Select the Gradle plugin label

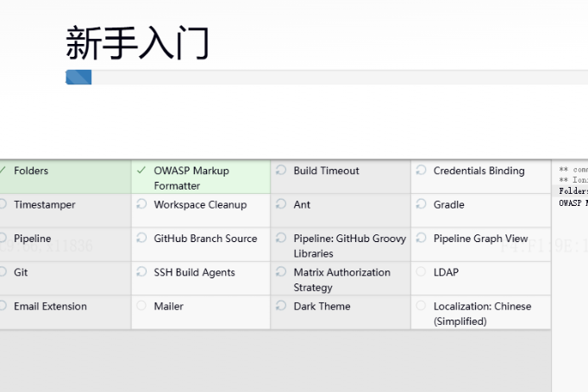click(x=449, y=205)
